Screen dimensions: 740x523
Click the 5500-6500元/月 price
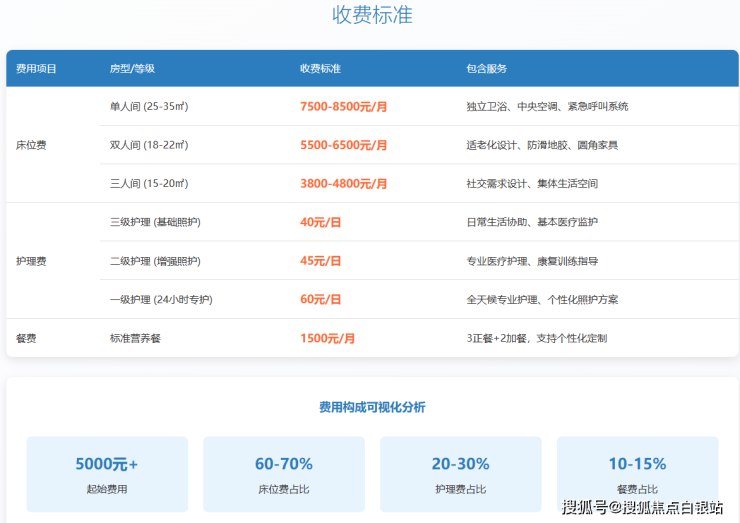[x=343, y=145]
